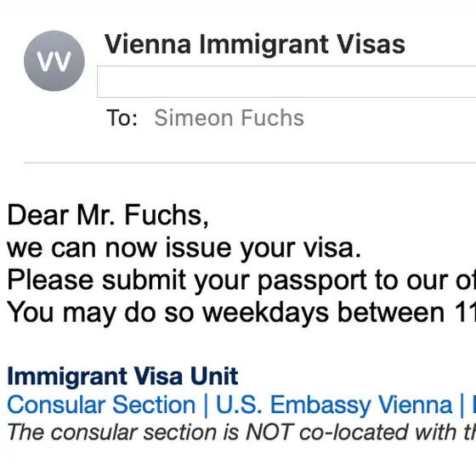The image size is (476, 476).
Task: Open sender name Vienna Immigrant Visas
Action: point(255,44)
